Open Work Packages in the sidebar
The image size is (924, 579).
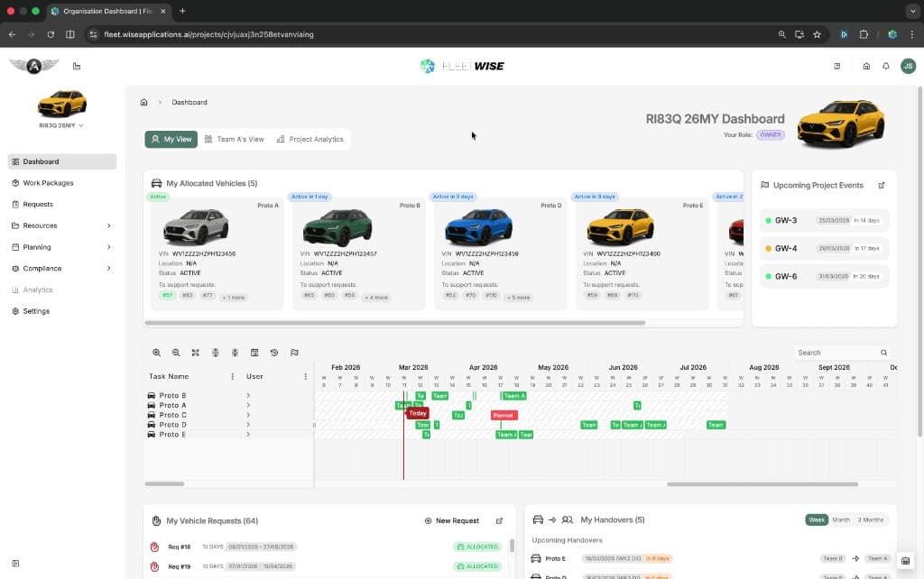pyautogui.click(x=62, y=182)
